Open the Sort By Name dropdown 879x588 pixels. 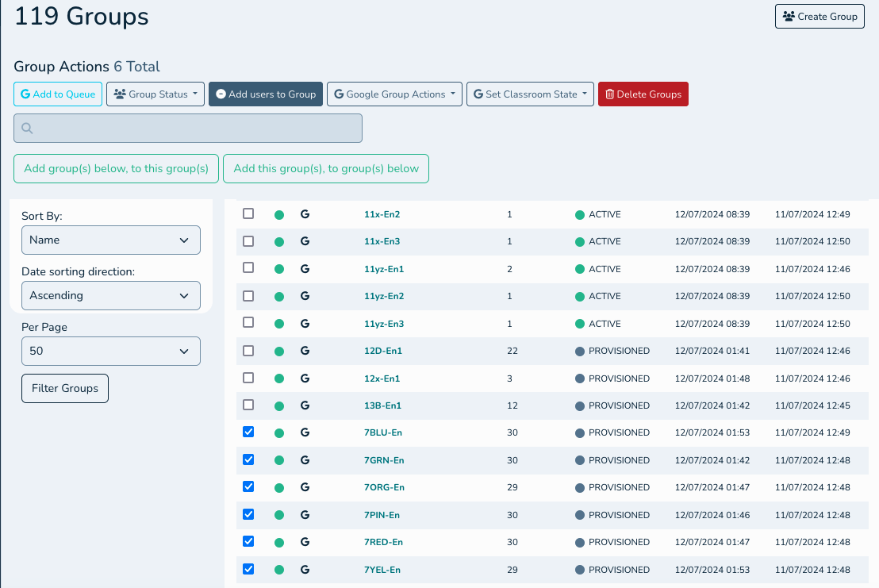[110, 240]
